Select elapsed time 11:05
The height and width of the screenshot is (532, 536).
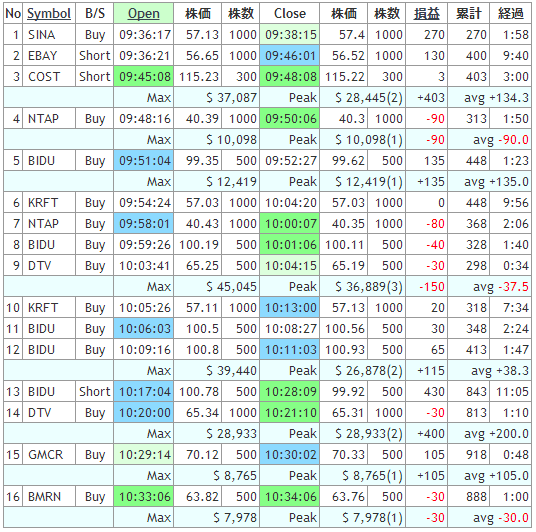pos(510,391)
